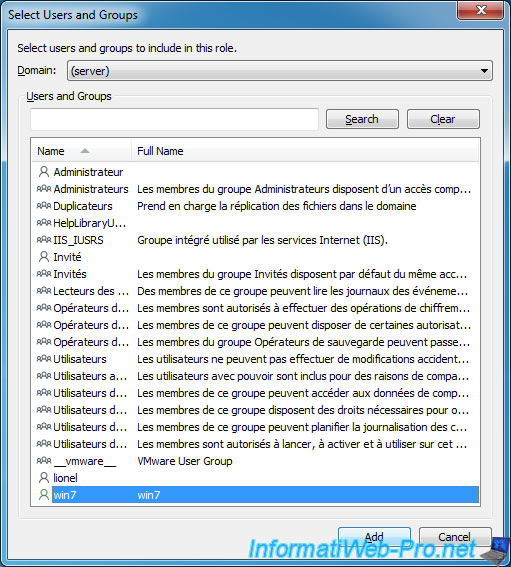
Task: Focus the users and groups search field
Action: pos(174,119)
